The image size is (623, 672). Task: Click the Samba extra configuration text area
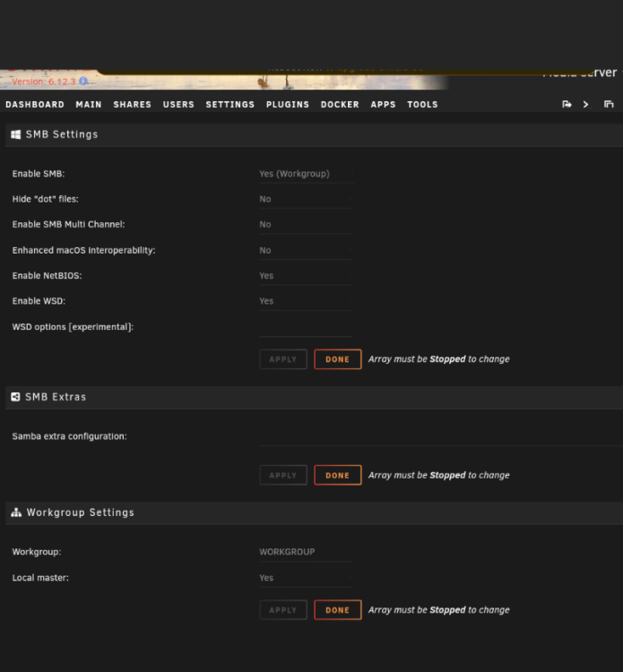pos(441,437)
